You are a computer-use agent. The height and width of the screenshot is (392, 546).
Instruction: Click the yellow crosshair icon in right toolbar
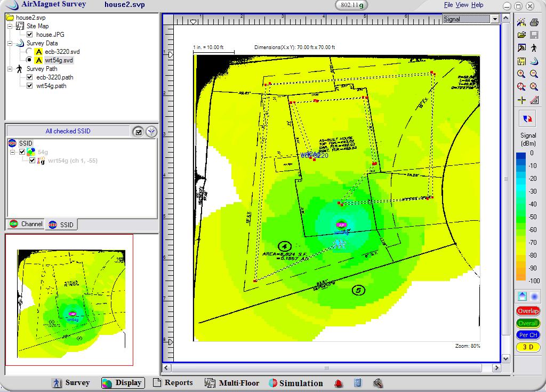tap(521, 100)
